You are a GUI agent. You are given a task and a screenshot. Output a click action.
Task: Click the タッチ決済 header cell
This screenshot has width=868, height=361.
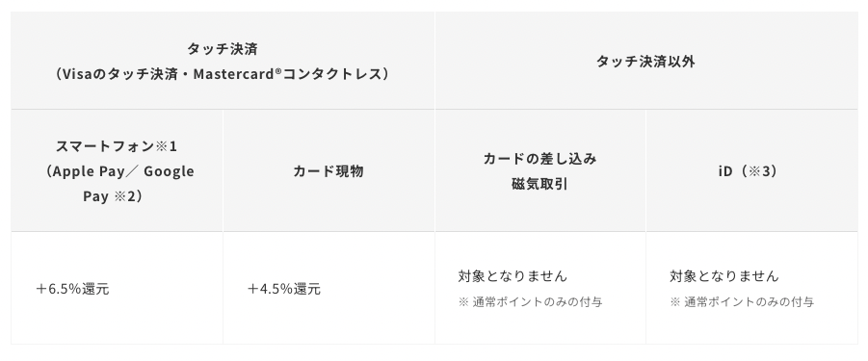[223, 61]
